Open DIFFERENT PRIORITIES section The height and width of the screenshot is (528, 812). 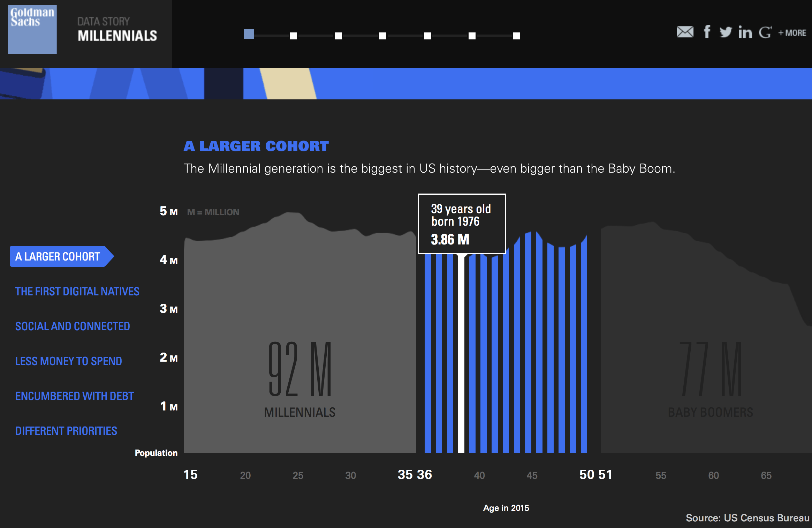click(x=66, y=431)
